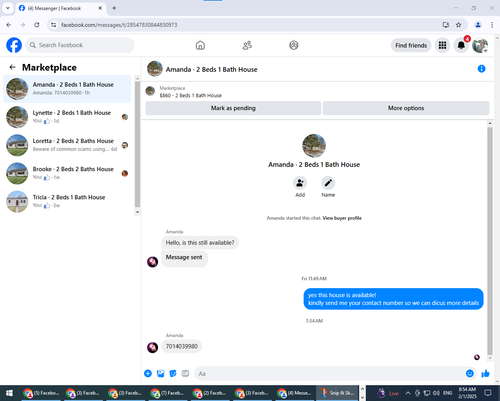Click the chat messages scrollbar
This screenshot has width=500, height=401.
click(x=490, y=241)
